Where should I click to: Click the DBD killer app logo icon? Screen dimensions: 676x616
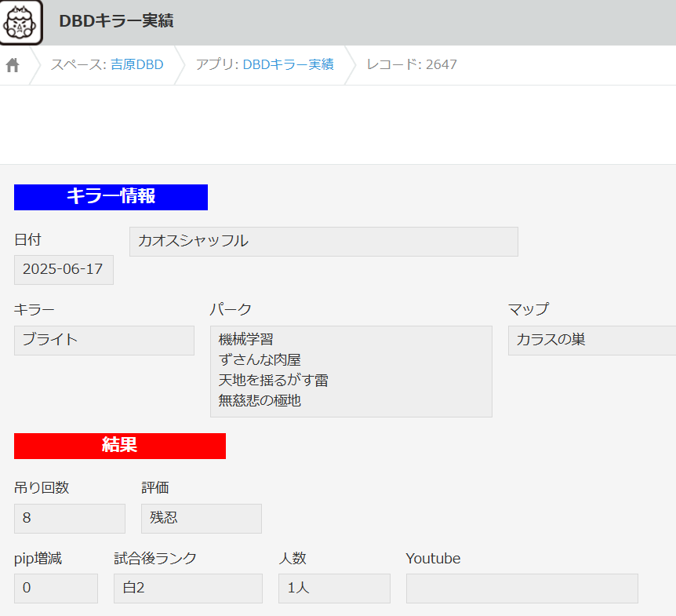pos(20,22)
